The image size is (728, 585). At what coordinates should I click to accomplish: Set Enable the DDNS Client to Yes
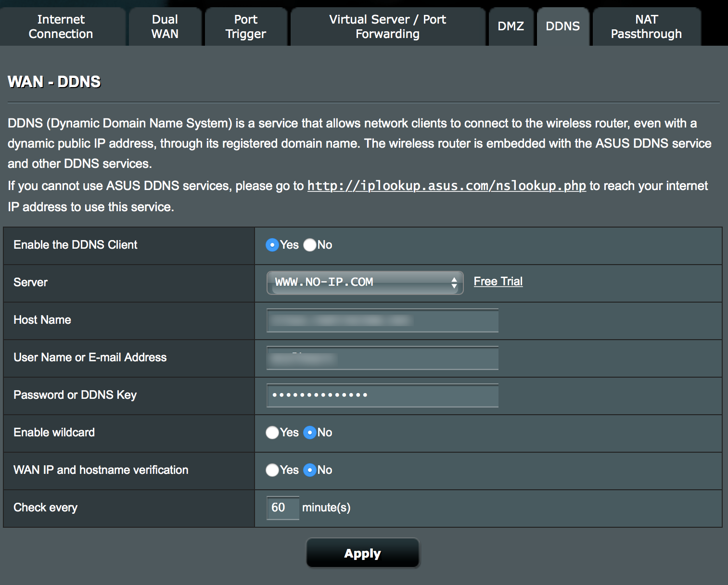(272, 245)
